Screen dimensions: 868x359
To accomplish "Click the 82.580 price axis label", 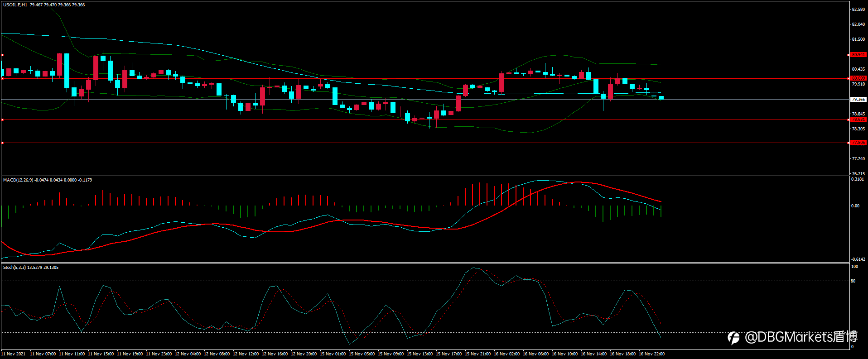I will coord(858,10).
